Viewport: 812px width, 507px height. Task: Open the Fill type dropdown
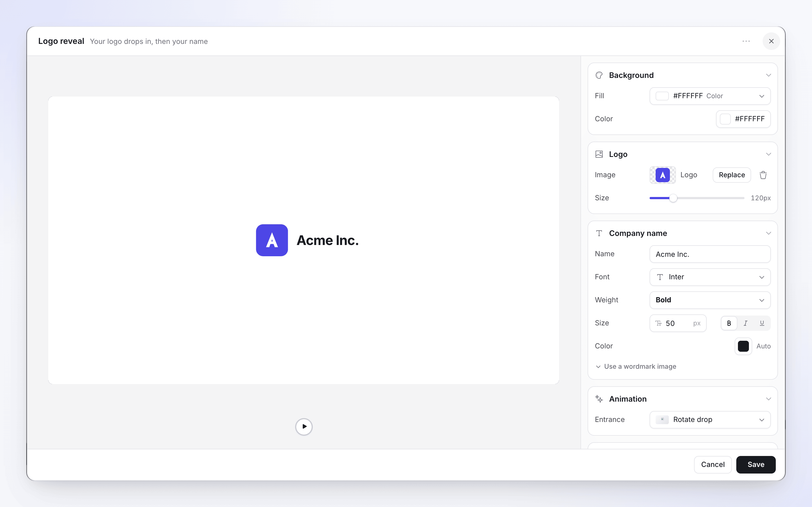pyautogui.click(x=710, y=96)
